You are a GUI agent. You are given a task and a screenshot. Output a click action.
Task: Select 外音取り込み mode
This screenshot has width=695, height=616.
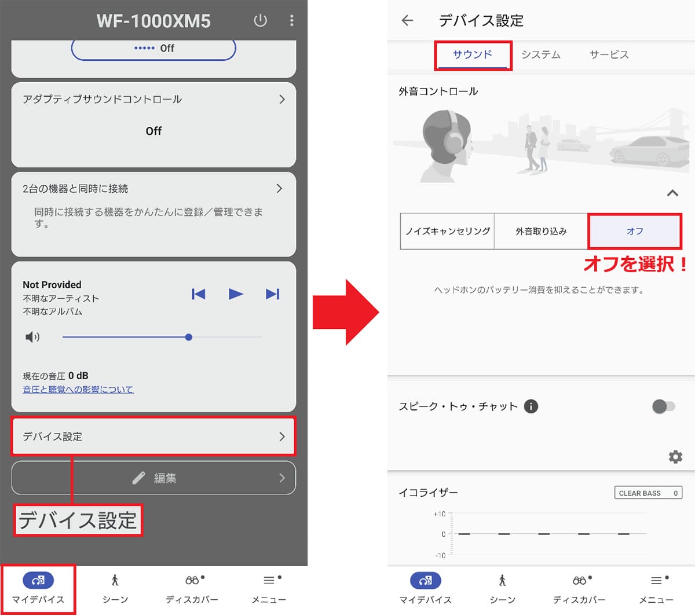point(541,232)
